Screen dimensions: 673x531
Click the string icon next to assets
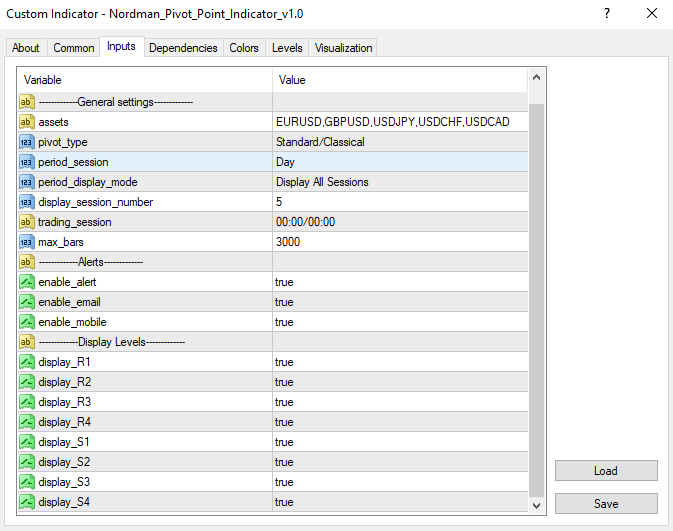pos(27,122)
